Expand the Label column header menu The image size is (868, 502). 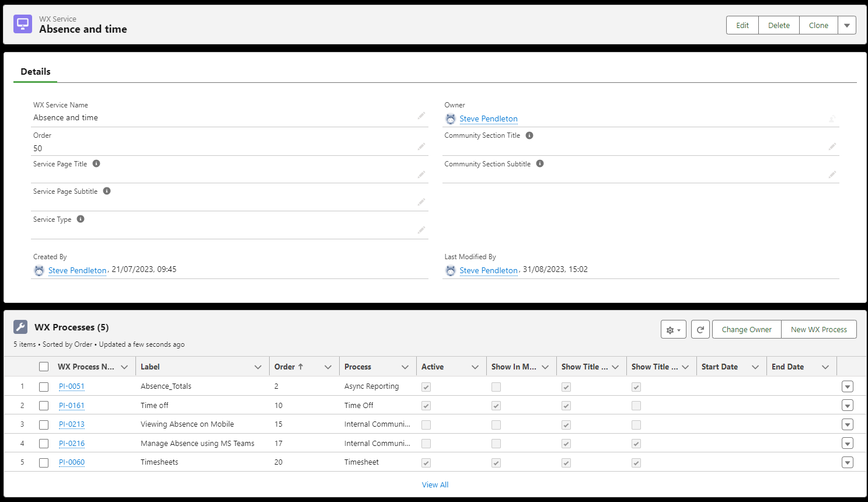[257, 367]
